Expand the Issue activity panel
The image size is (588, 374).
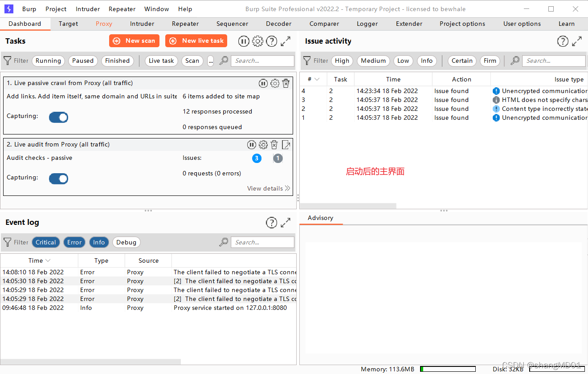577,41
